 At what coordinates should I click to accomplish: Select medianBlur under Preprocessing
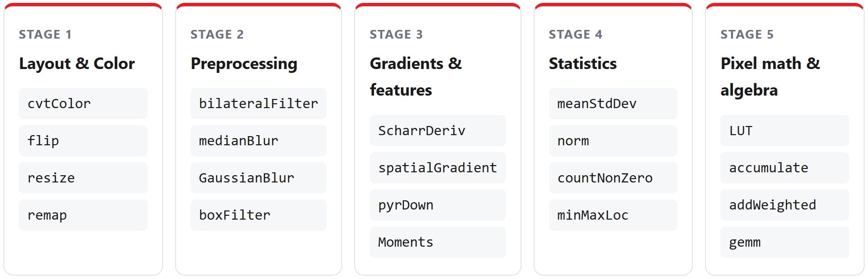click(x=259, y=140)
